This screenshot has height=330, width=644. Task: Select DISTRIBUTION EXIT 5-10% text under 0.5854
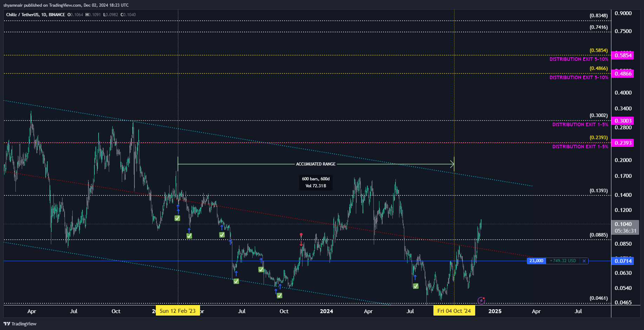[579, 59]
